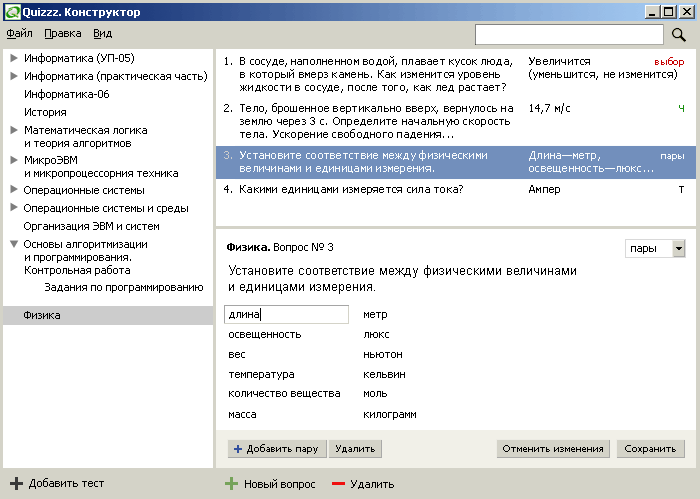The width and height of the screenshot is (700, 499).
Task: Click the 'длина' pair text field
Action: pyautogui.click(x=287, y=315)
